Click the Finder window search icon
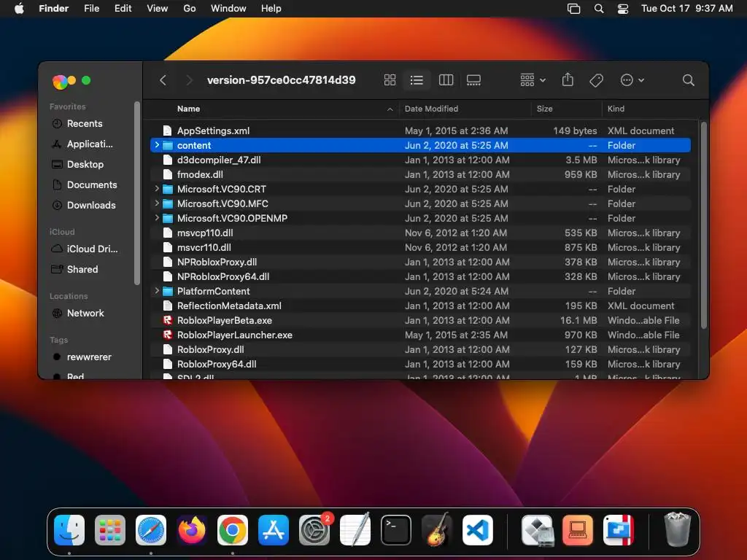The image size is (747, 560). tap(688, 80)
